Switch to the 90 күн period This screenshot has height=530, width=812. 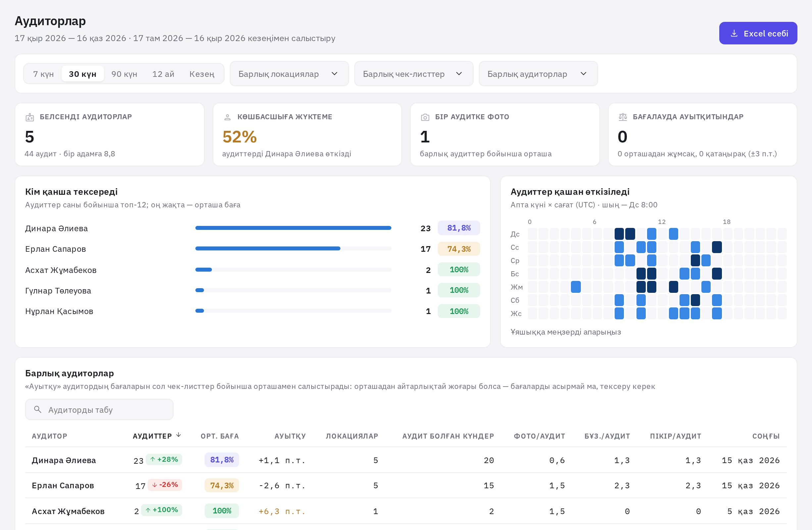click(x=124, y=74)
